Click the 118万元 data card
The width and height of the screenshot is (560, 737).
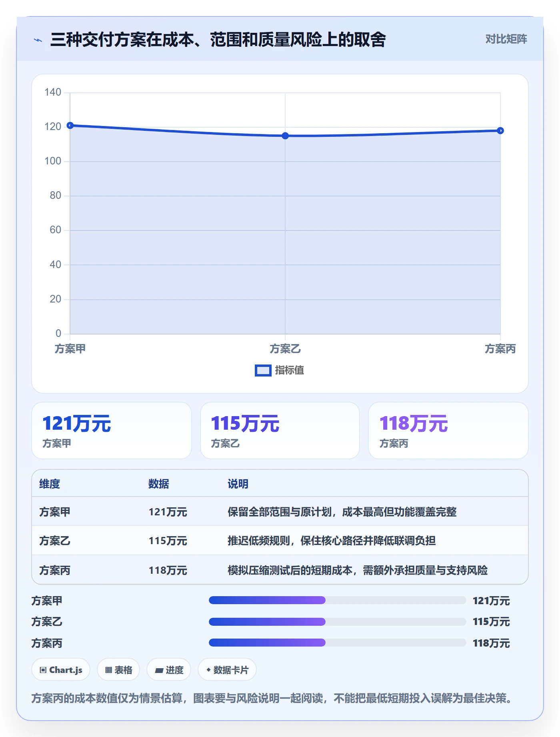[x=448, y=431]
